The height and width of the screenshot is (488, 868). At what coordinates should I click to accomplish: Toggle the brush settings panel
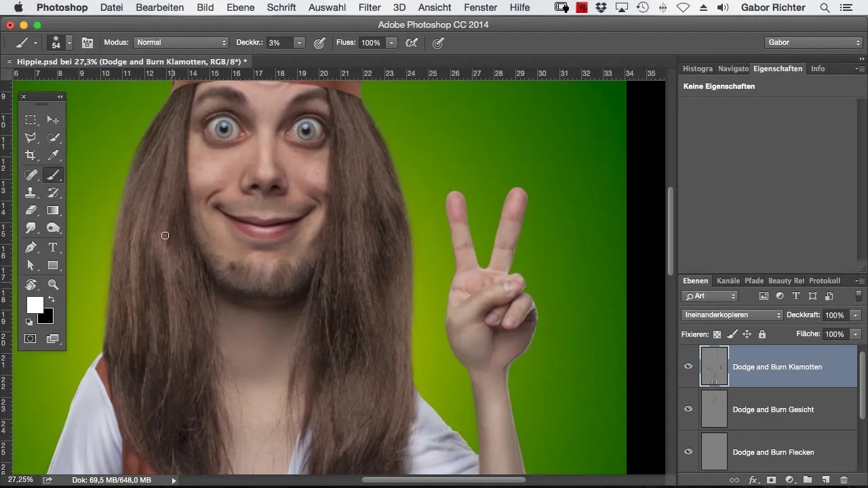coord(87,43)
